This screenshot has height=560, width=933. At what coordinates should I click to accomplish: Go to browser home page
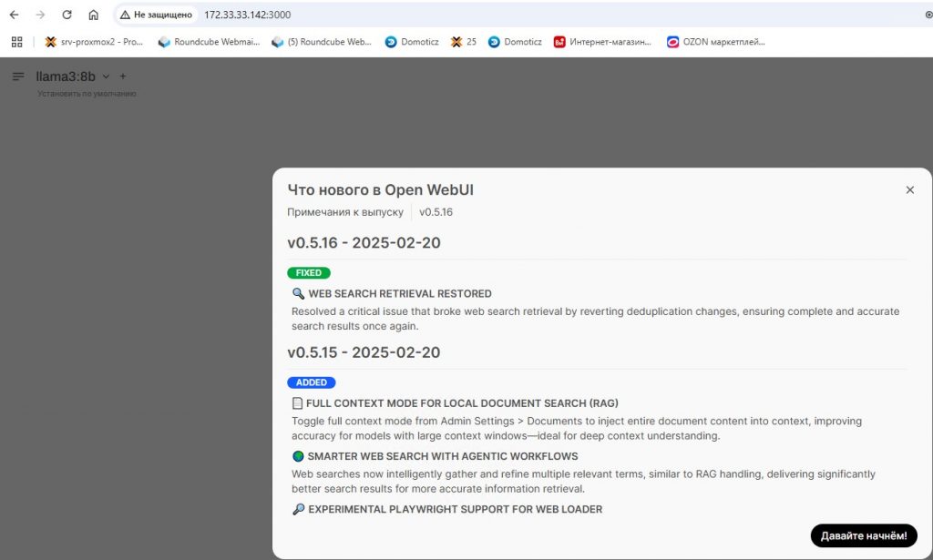click(93, 15)
